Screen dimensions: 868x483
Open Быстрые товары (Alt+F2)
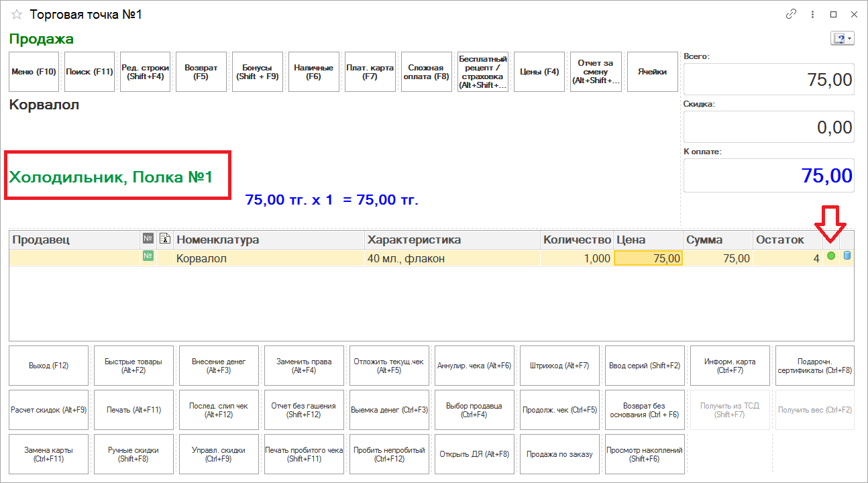coord(133,366)
